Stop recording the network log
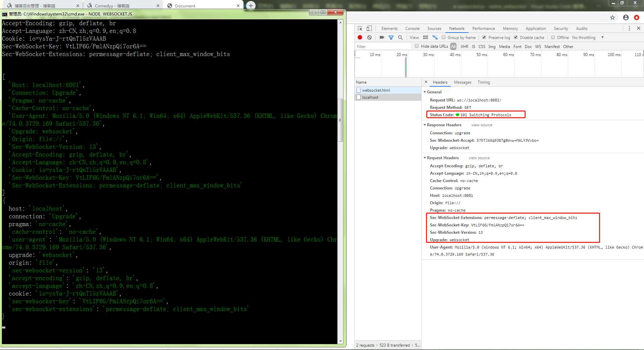 (x=360, y=37)
